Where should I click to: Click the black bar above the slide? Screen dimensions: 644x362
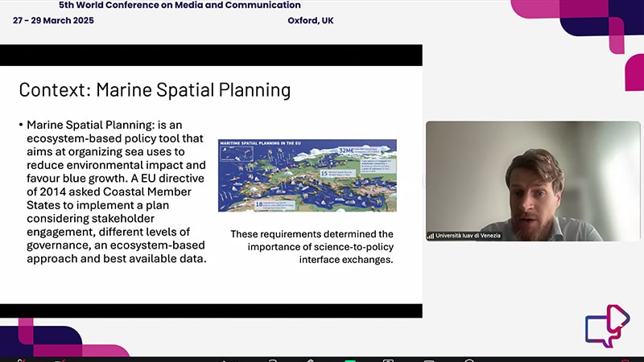tap(211, 55)
